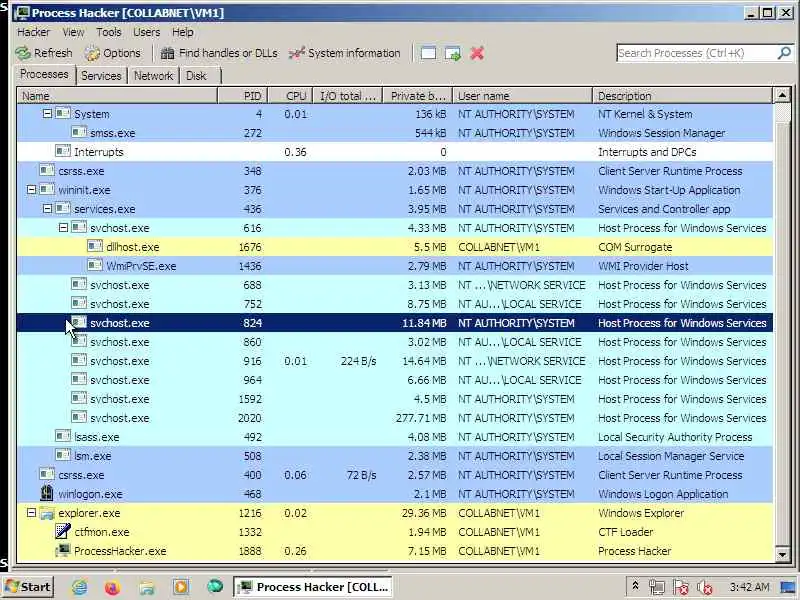Open the Windows Start menu
The height and width of the screenshot is (600, 800).
29,587
